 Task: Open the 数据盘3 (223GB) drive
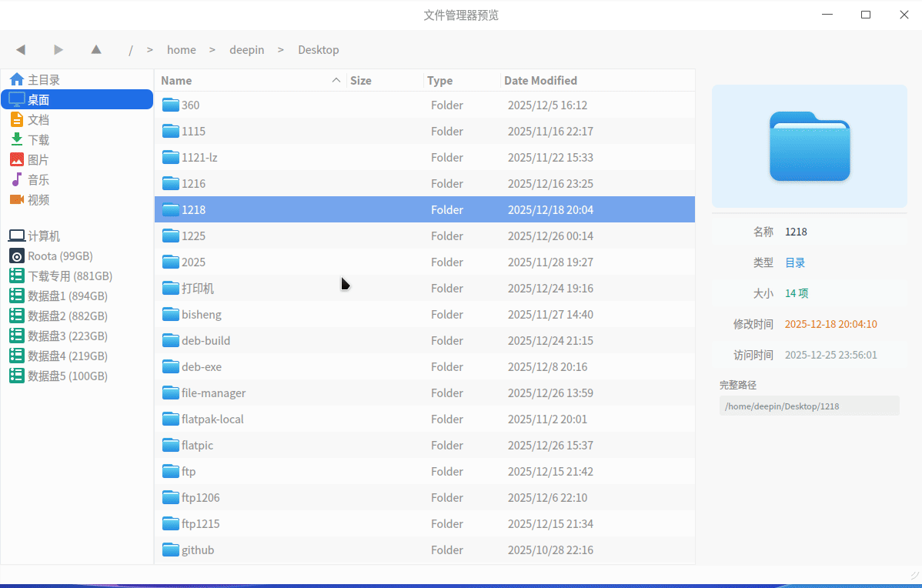[x=77, y=336]
